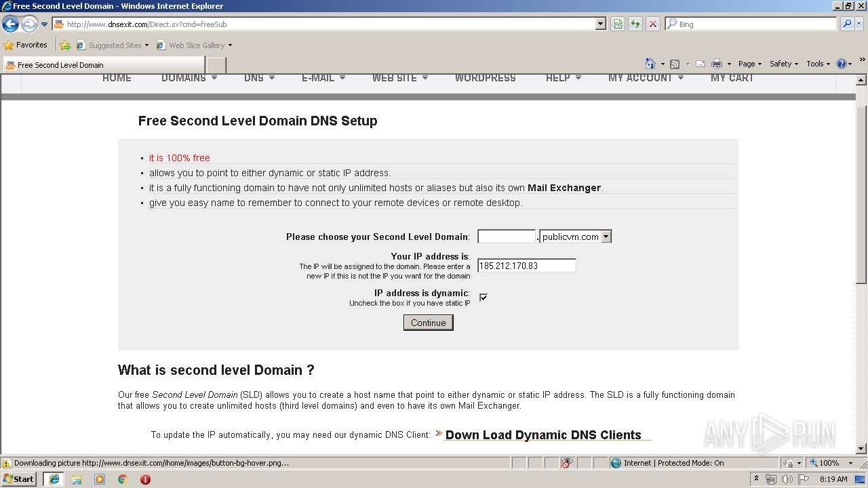Screen dimensions: 868x488
Task: Click the Bing search box
Action: click(x=751, y=24)
